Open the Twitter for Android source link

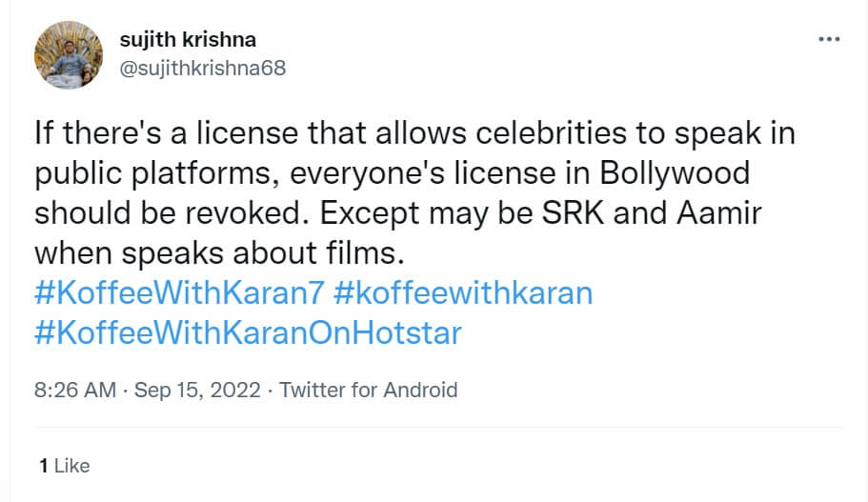(x=370, y=390)
